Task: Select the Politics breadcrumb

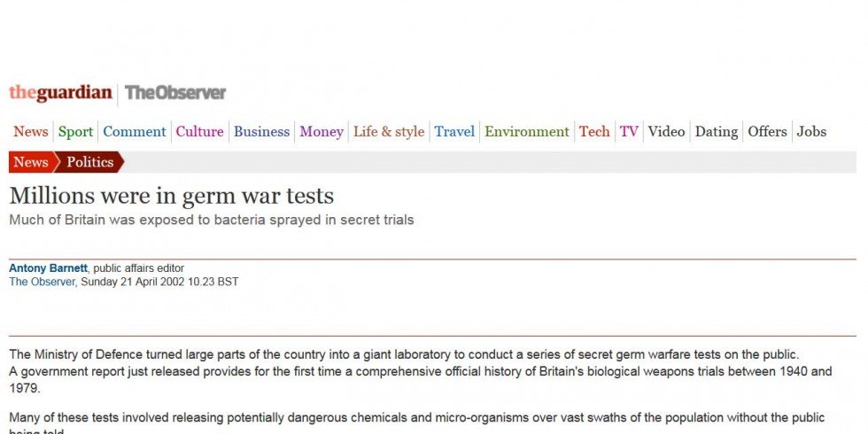Action: [89, 162]
